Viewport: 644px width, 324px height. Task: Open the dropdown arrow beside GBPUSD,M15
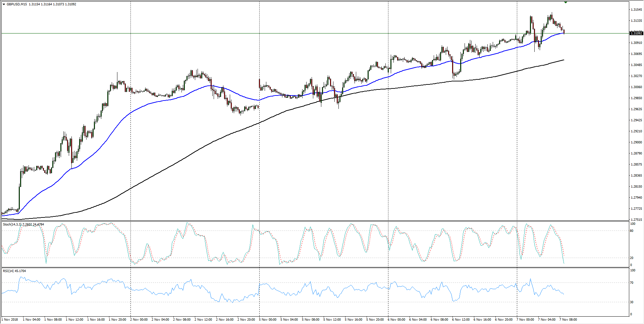(4, 4)
